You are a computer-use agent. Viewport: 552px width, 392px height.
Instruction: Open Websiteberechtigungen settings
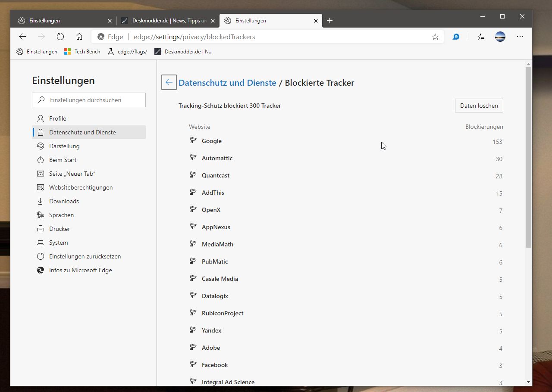click(x=89, y=187)
